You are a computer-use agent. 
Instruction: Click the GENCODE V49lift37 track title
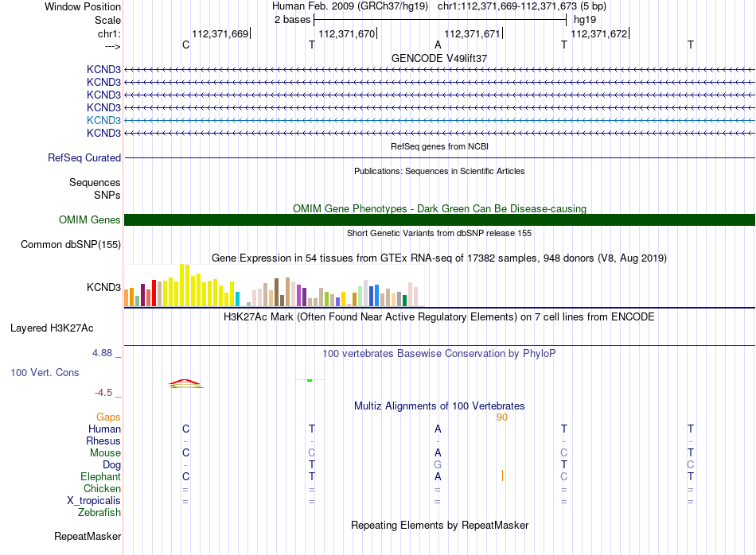439,58
